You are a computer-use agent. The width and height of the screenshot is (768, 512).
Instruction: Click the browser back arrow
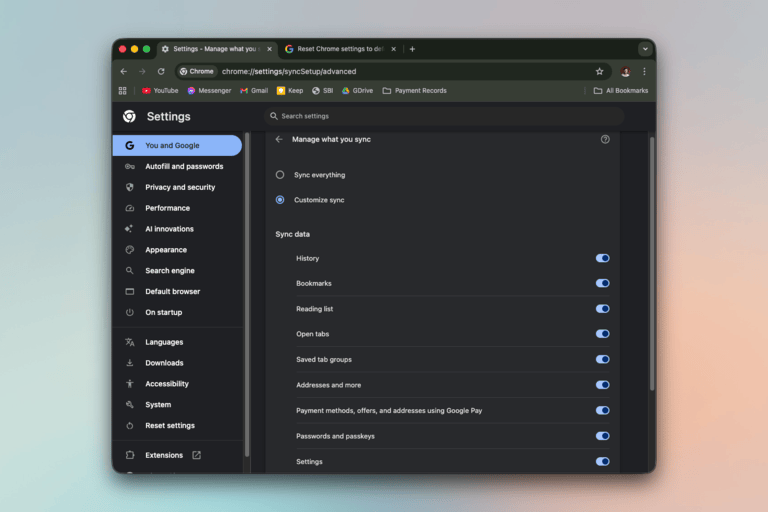[123, 72]
